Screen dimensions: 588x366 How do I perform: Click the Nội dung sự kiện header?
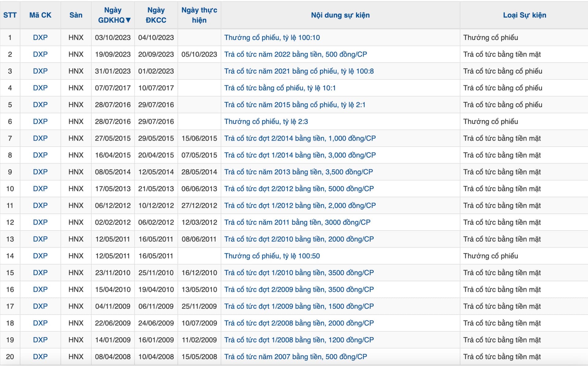340,15
